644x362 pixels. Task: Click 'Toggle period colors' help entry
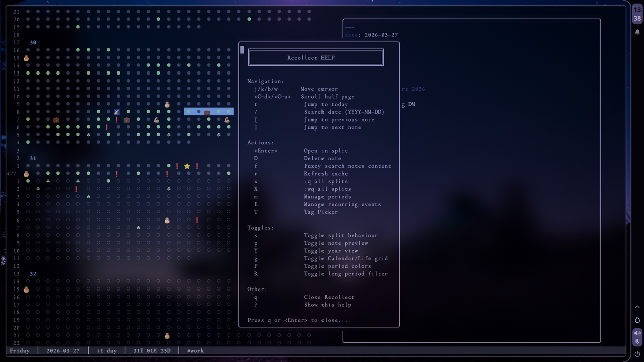click(338, 266)
